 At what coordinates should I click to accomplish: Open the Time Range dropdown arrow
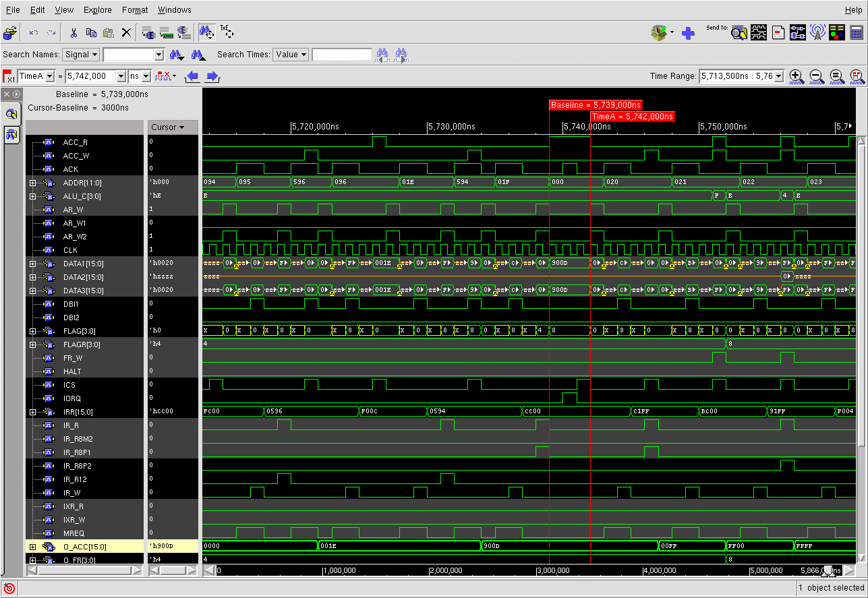779,76
